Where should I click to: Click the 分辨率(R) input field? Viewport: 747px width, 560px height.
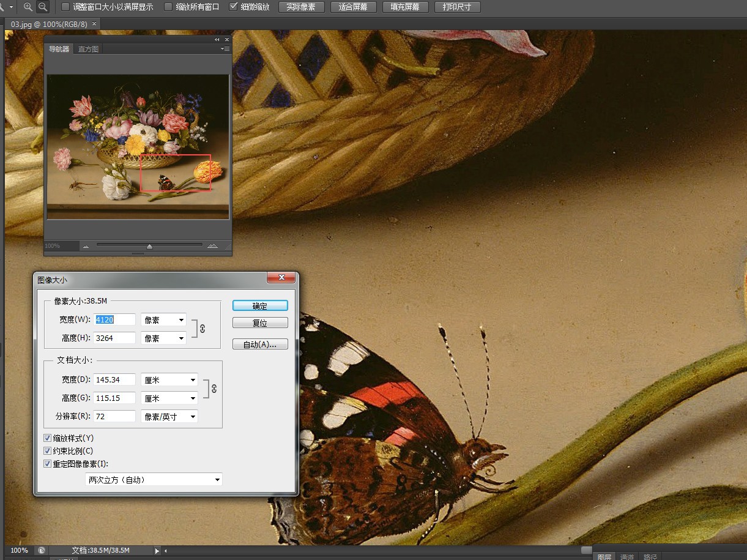coord(114,416)
